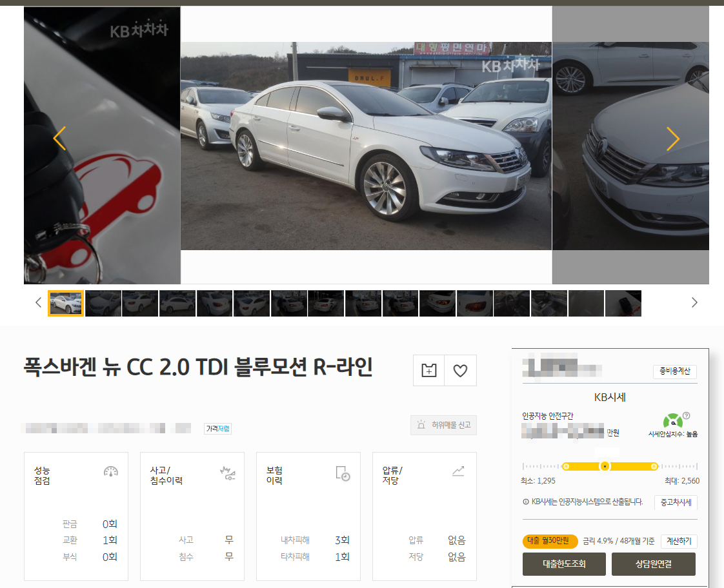Open the 사고/침수이력 collision icon
The width and height of the screenshot is (724, 588).
pyautogui.click(x=228, y=473)
